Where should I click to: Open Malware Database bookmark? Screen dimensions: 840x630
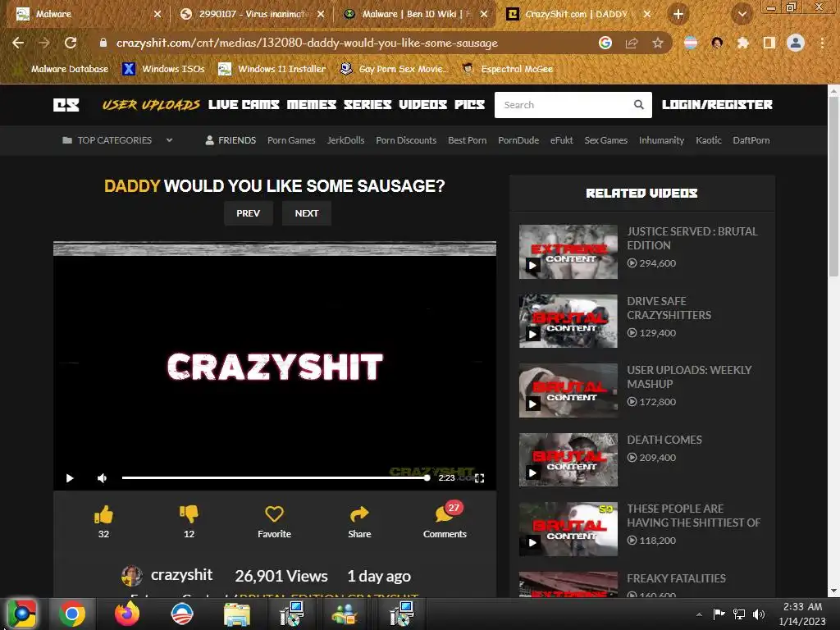62,69
